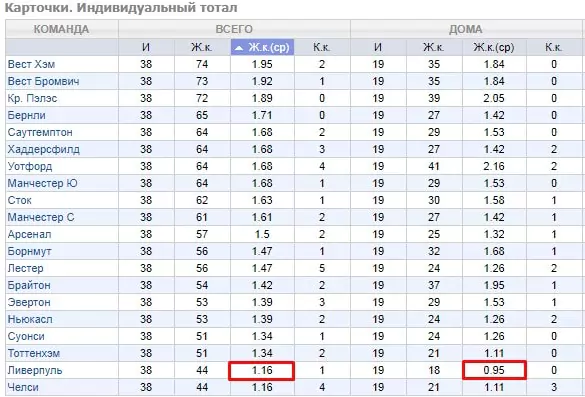Open the Эвертон team link
Image resolution: width=585 pixels, height=397 pixels.
click(x=29, y=302)
